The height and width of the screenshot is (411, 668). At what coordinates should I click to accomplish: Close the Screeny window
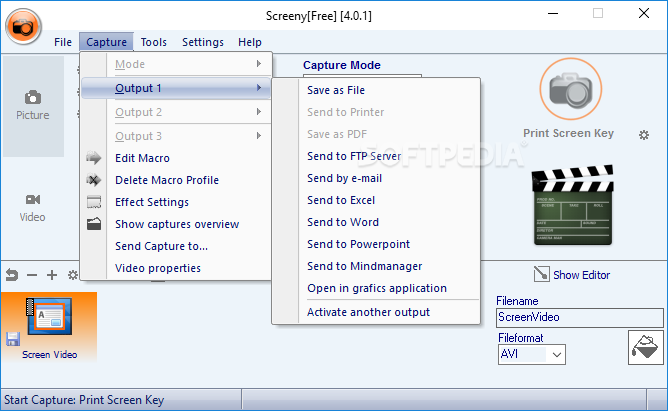pyautogui.click(x=644, y=14)
